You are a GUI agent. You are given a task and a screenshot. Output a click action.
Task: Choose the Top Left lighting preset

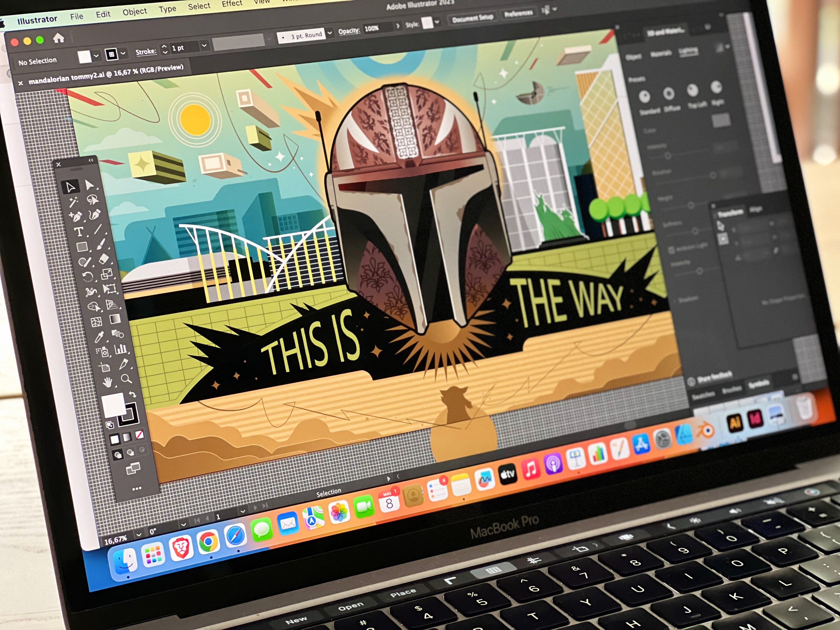point(693,90)
